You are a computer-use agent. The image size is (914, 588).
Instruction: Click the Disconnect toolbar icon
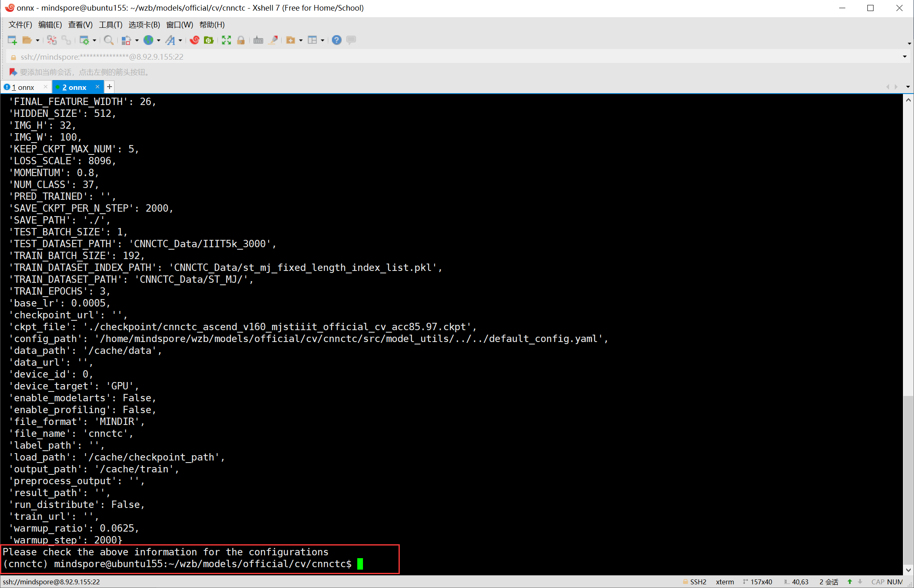point(52,40)
